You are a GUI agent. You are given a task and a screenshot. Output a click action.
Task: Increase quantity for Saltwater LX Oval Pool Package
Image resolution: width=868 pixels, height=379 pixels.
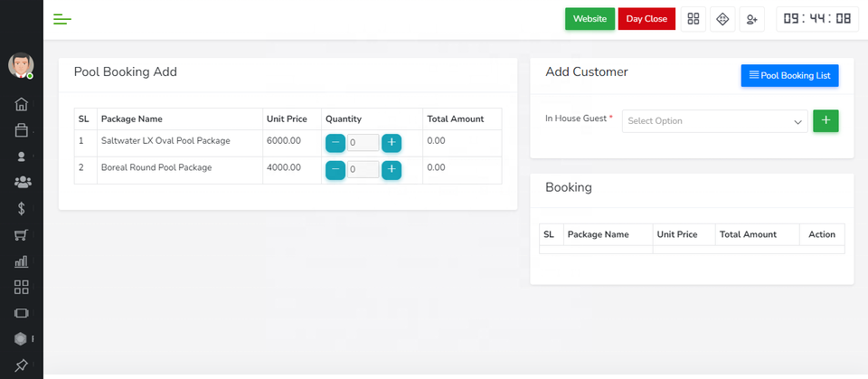coord(391,143)
